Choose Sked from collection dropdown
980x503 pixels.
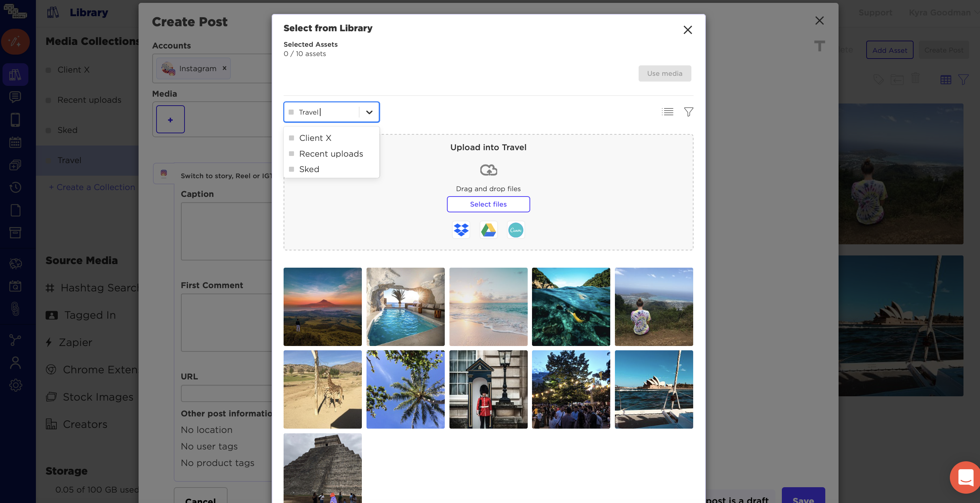pos(331,169)
